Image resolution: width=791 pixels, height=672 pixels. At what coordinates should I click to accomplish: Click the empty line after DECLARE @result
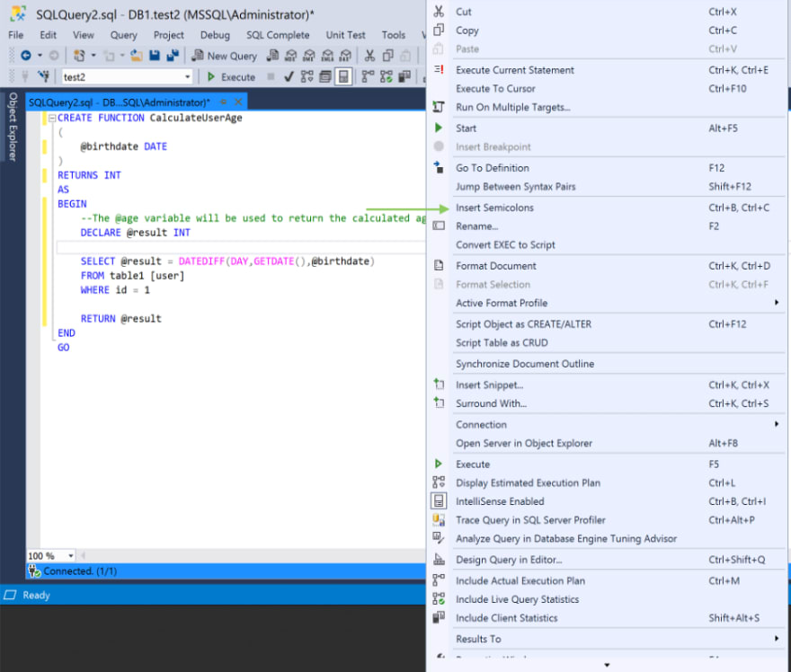coord(241,247)
